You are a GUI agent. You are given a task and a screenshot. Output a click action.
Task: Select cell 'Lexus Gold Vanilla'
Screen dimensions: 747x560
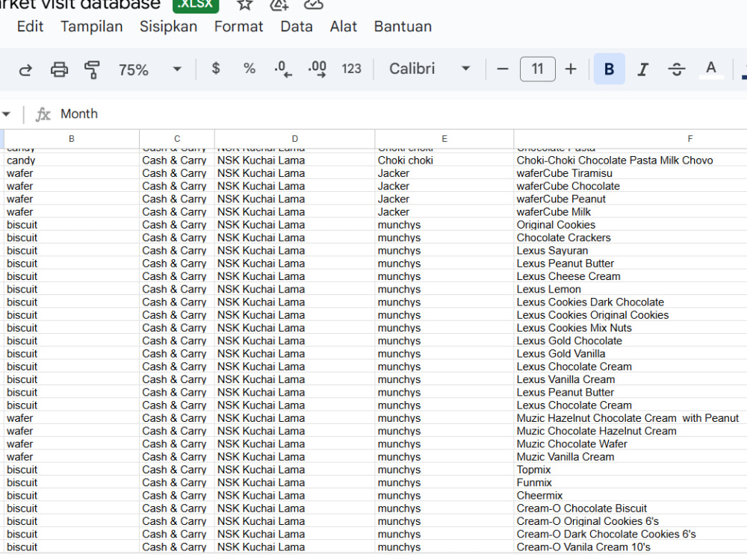pyautogui.click(x=630, y=354)
